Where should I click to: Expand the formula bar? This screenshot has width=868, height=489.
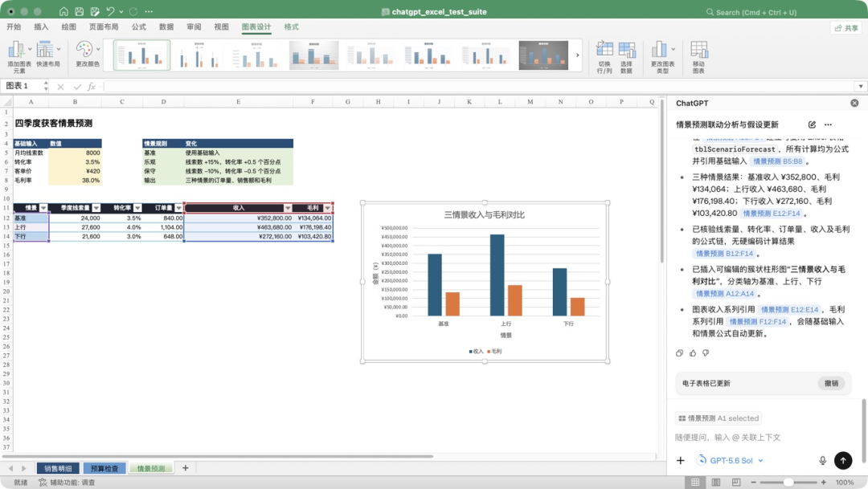860,86
